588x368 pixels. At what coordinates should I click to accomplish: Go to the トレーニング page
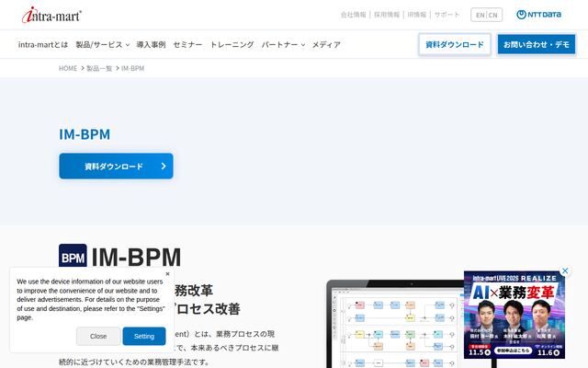point(232,44)
